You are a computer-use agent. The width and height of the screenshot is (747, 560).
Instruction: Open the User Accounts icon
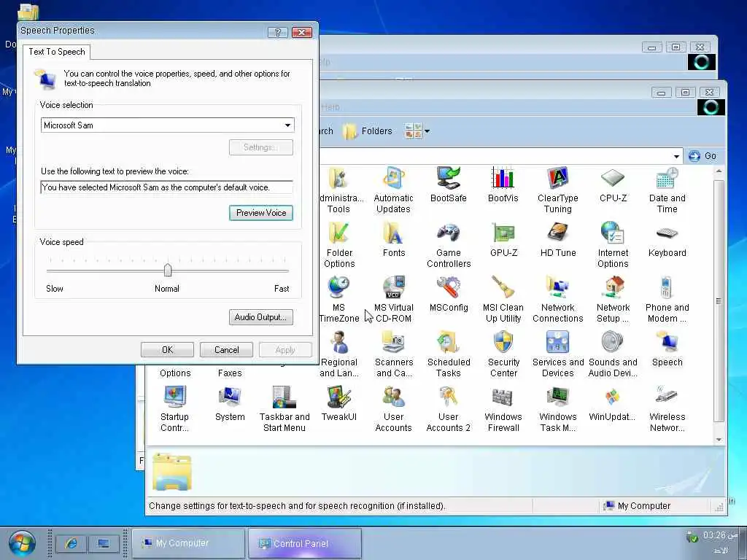[x=393, y=409]
